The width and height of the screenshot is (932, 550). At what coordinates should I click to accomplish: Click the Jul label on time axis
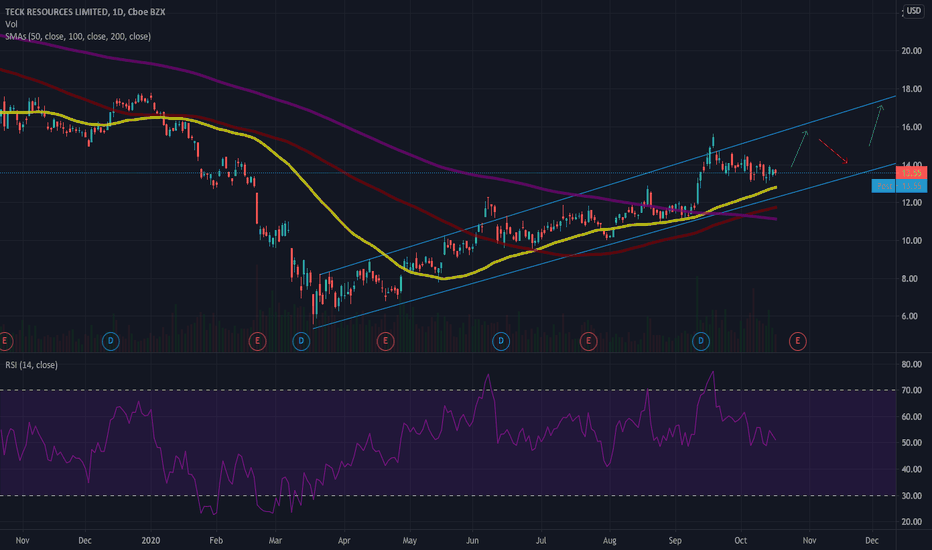coord(541,540)
